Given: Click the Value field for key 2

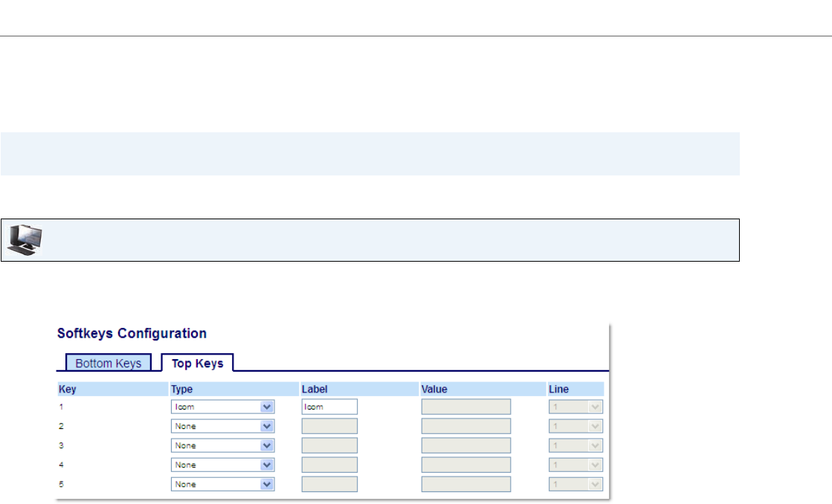Looking at the screenshot, I should click(x=466, y=426).
